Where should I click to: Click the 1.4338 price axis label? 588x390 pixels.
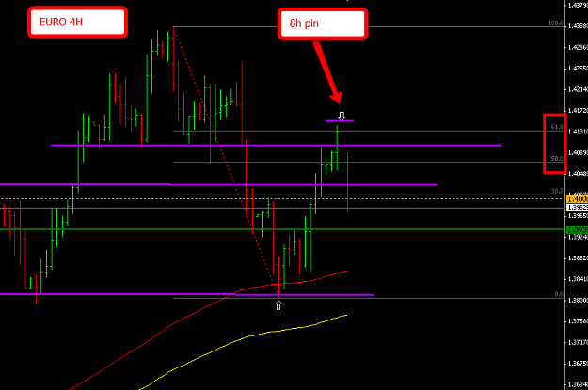578,26
